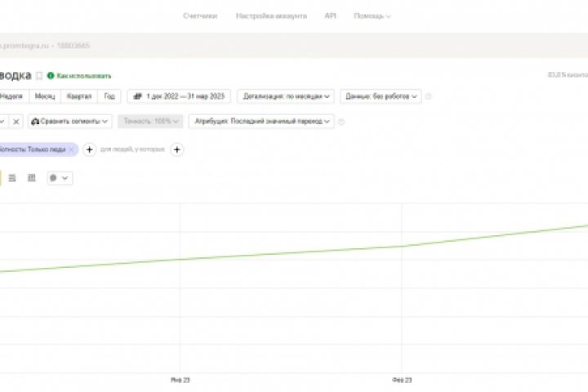
Task: Add a condition after для людей, у которых
Action: tap(177, 149)
